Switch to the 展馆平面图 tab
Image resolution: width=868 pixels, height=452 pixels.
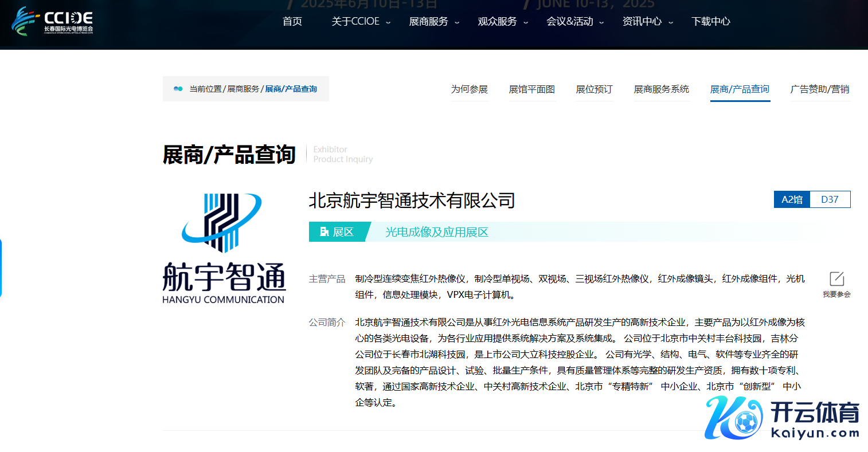(532, 89)
